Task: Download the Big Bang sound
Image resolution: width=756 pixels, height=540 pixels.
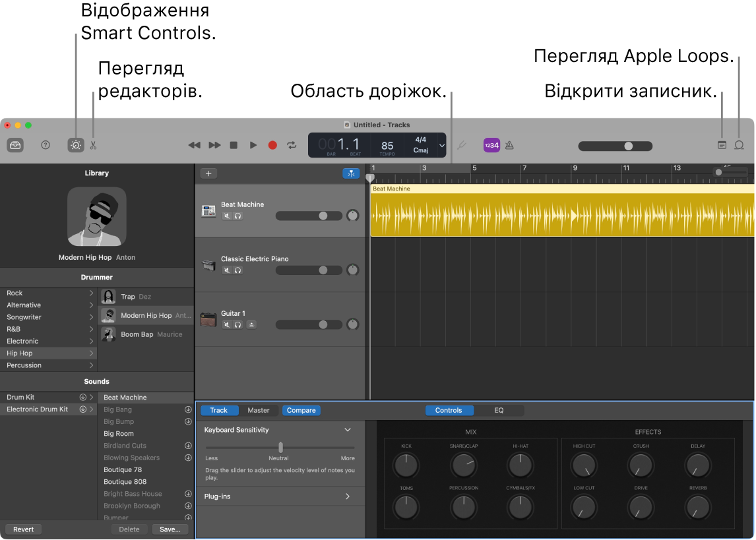Action: [x=188, y=409]
